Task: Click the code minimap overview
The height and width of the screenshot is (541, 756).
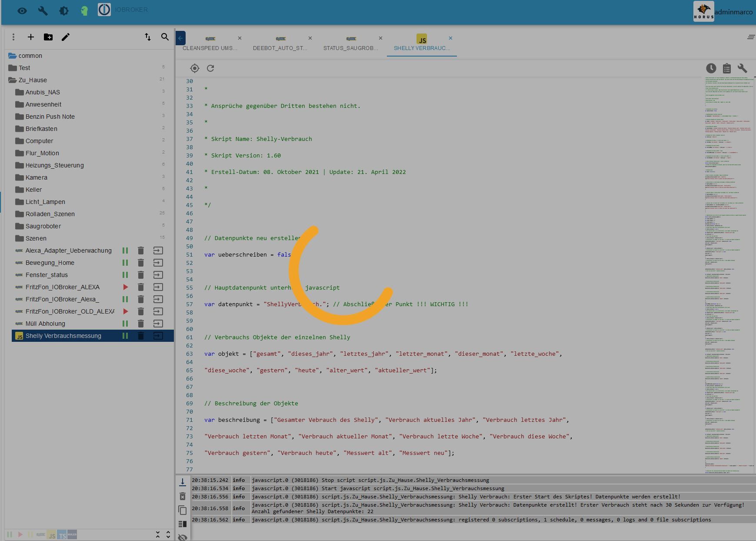Action: click(728, 274)
